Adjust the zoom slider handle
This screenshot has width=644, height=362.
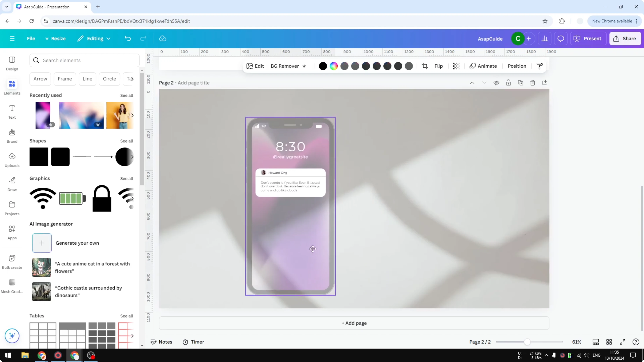click(527, 342)
